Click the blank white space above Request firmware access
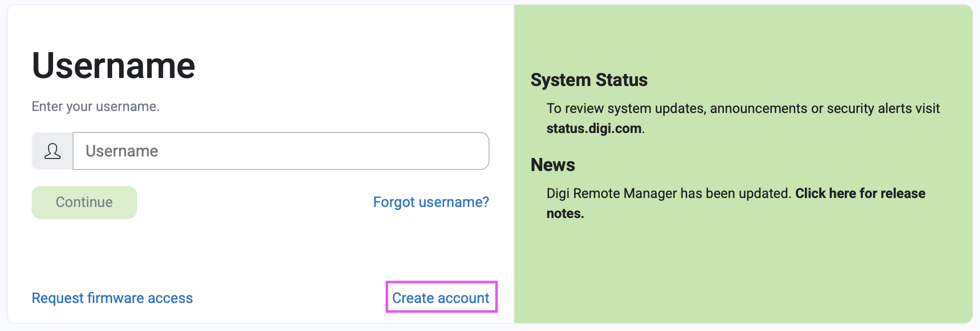This screenshot has width=980, height=331. [x=112, y=255]
